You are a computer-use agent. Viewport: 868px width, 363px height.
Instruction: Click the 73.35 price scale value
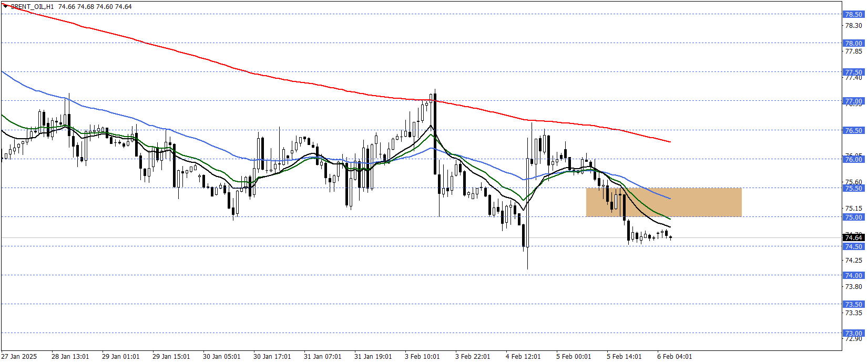(853, 313)
